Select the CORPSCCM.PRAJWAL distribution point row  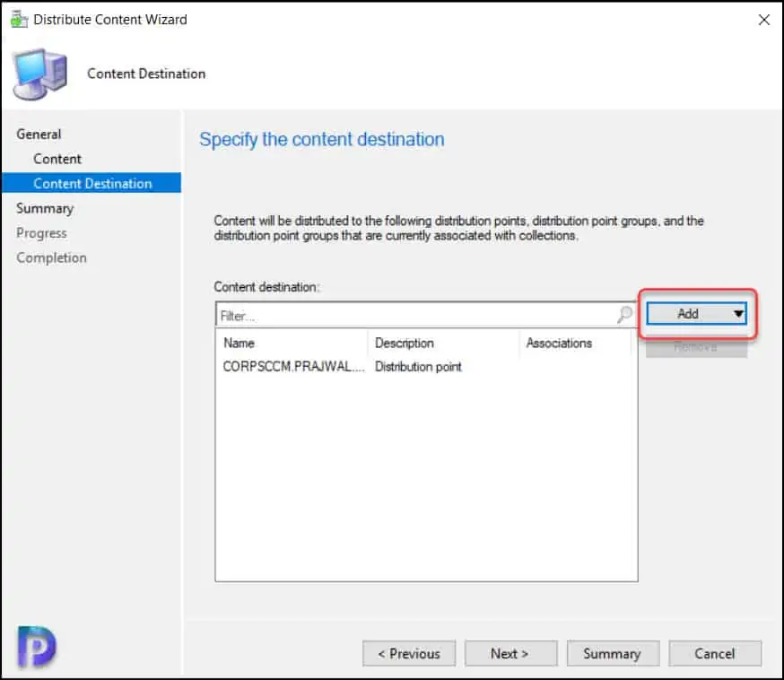pos(426,367)
